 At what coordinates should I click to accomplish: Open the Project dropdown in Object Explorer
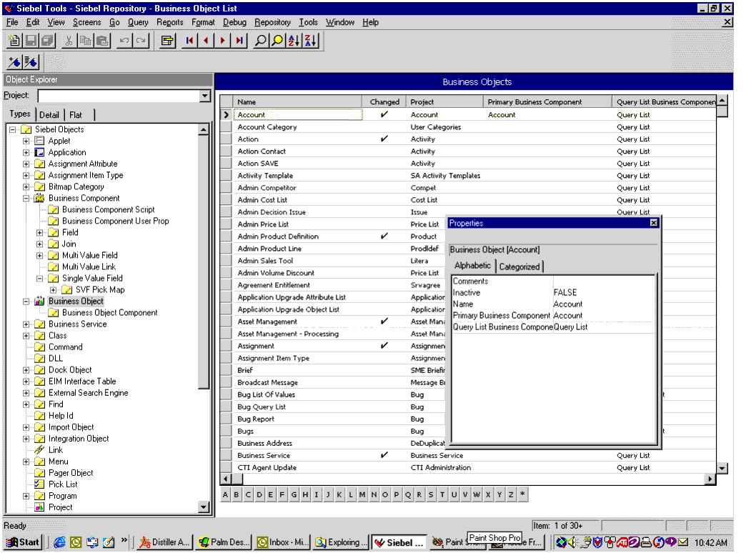(x=205, y=96)
